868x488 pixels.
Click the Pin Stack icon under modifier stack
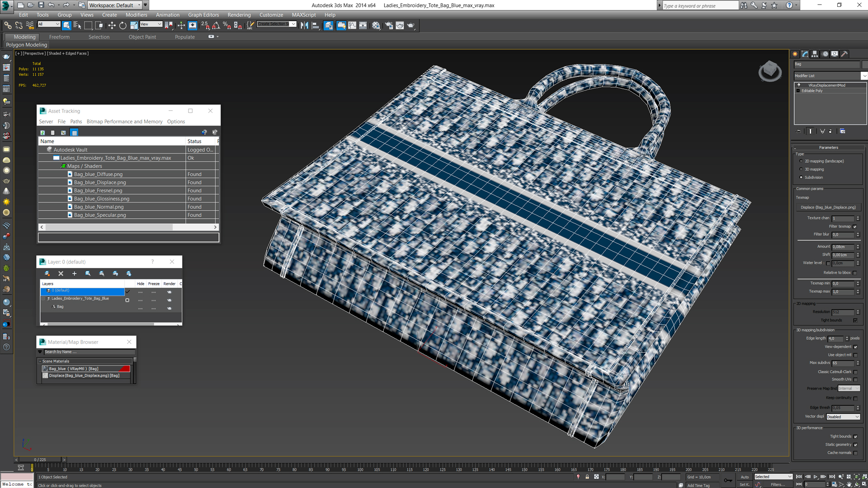[798, 131]
